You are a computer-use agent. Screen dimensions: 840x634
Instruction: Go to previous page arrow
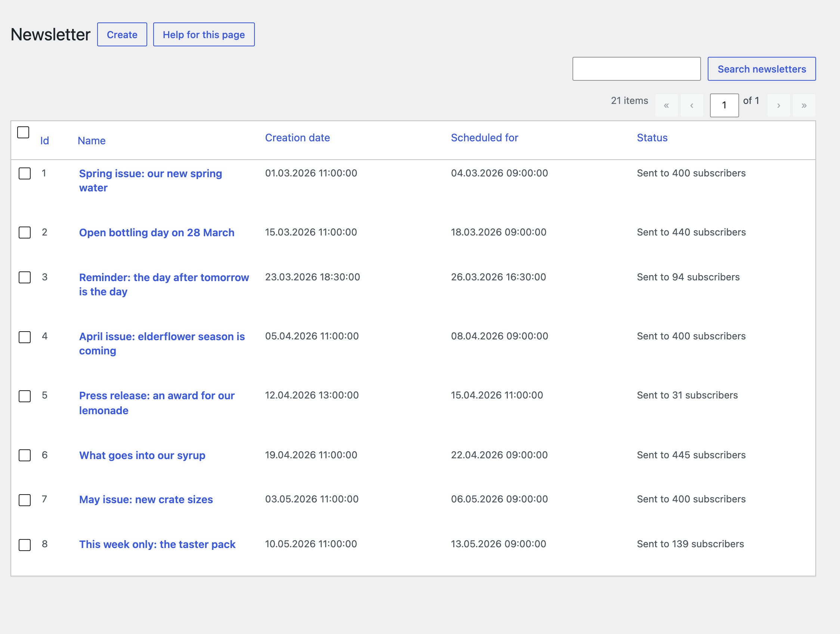pos(692,105)
